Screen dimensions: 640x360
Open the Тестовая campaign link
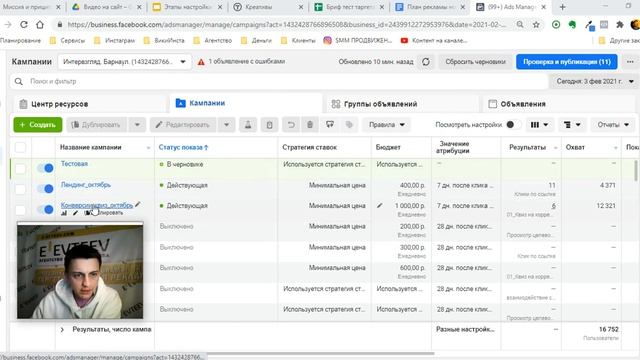[74, 163]
